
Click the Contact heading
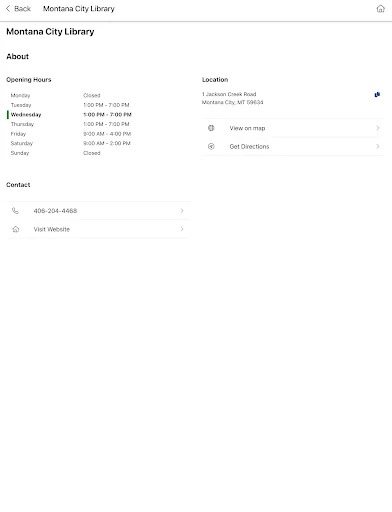18,185
